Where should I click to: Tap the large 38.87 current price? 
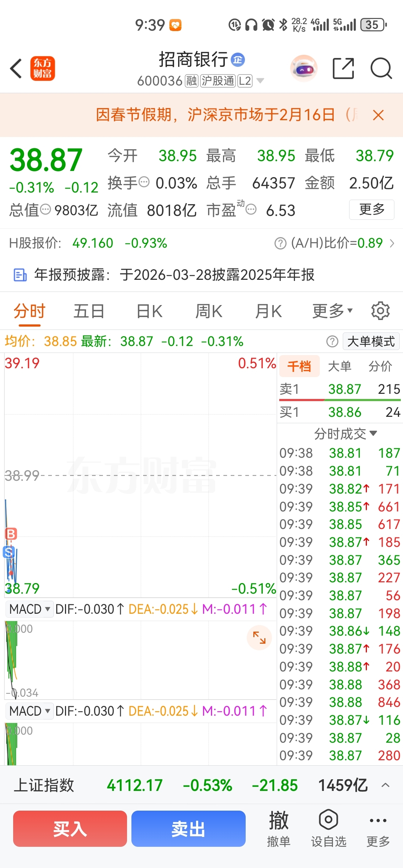coord(46,160)
